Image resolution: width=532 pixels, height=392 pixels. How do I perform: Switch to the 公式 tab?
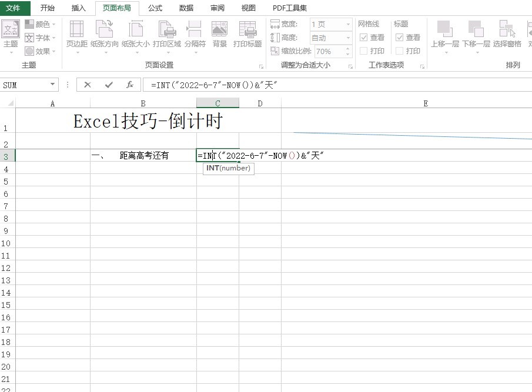point(155,8)
